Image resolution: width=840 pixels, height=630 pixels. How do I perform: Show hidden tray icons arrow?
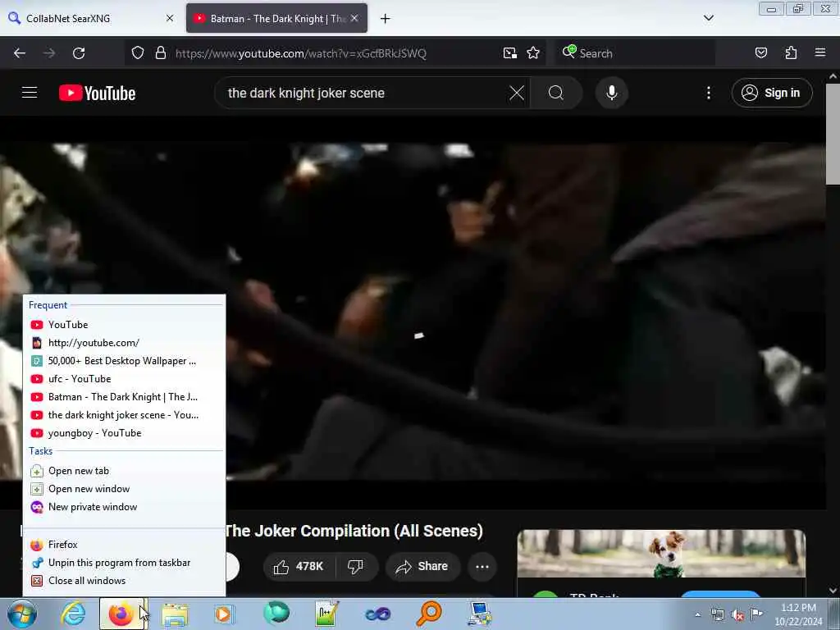pyautogui.click(x=697, y=615)
